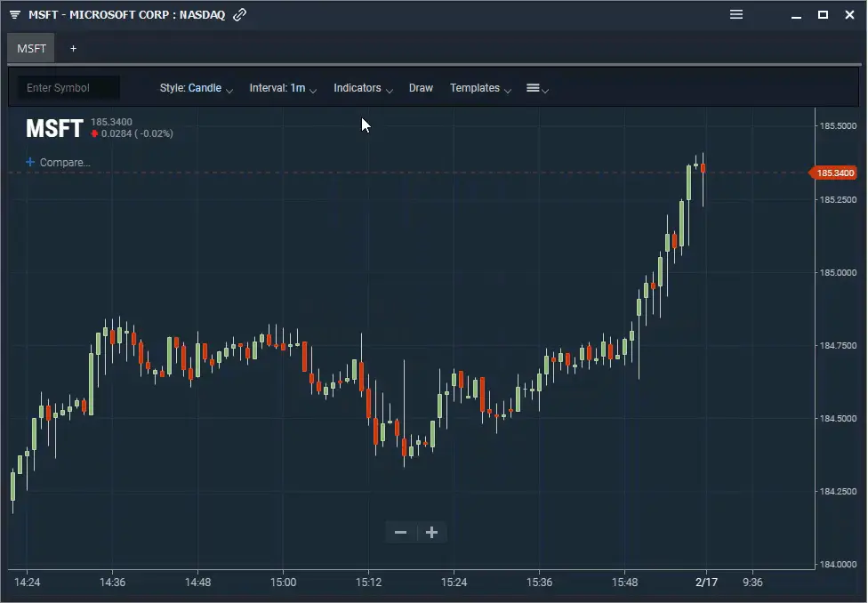This screenshot has width=868, height=603.
Task: Click the 2/17 date axis label
Action: pyautogui.click(x=706, y=582)
